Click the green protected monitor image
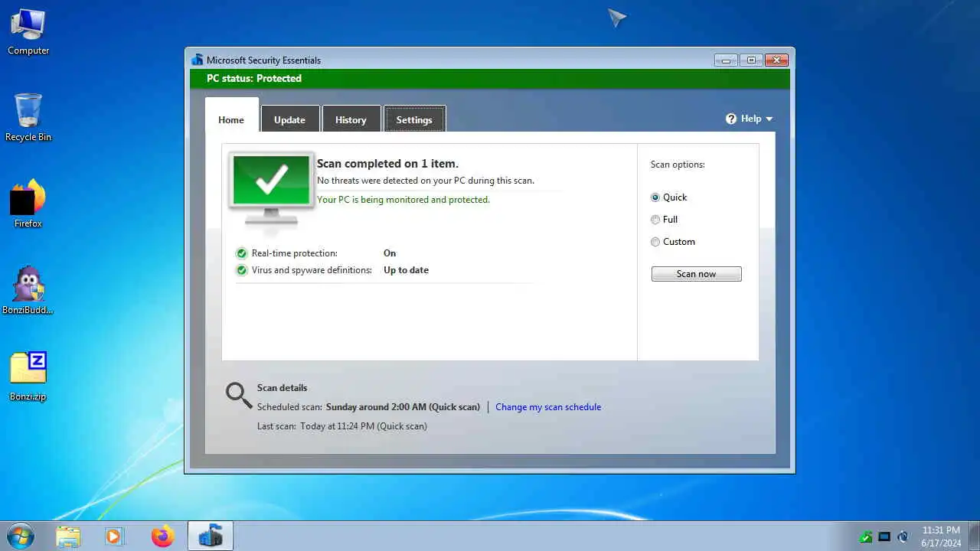 coord(271,188)
